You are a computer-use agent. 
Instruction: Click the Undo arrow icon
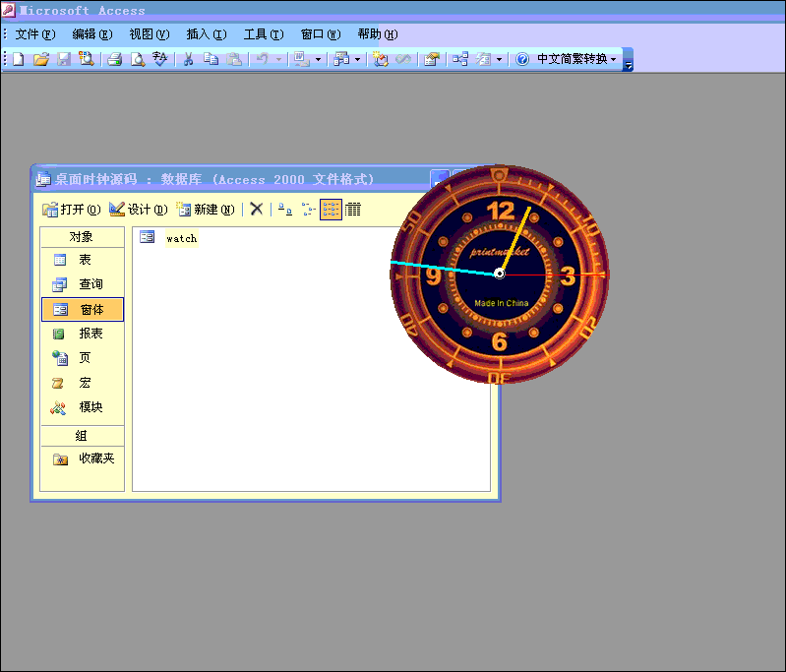click(x=263, y=59)
